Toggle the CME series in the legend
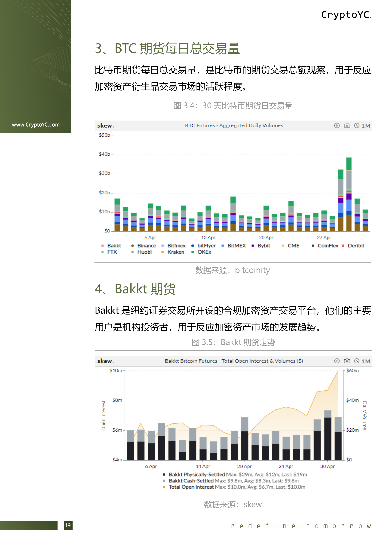Screen dimensions: 392x555 [x=291, y=246]
